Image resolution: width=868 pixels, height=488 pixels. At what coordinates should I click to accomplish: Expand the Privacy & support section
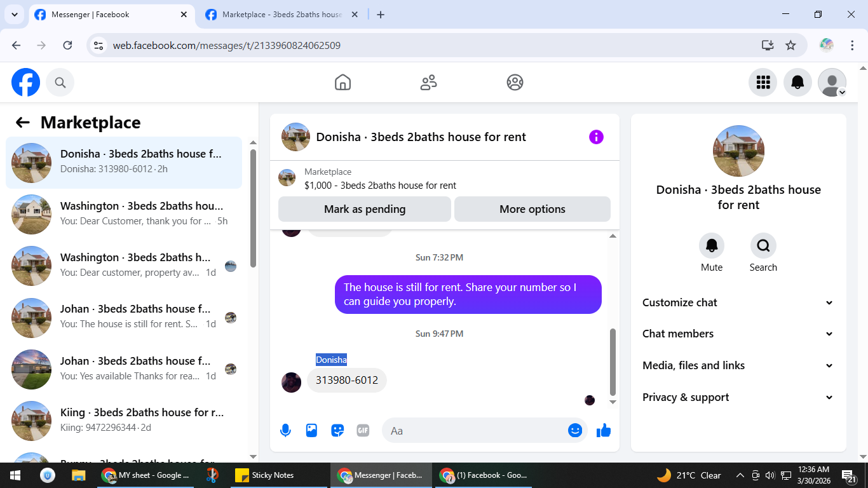[x=738, y=397]
